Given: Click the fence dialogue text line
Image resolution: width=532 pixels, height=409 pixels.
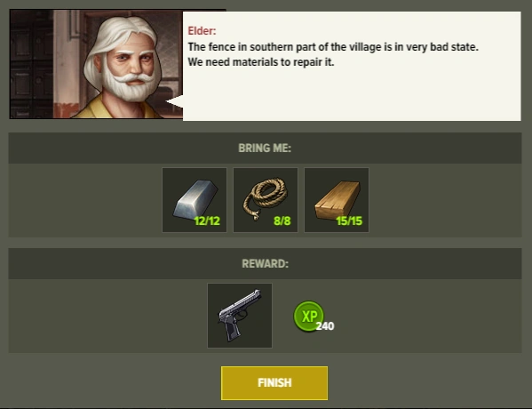Looking at the screenshot, I should pos(333,47).
